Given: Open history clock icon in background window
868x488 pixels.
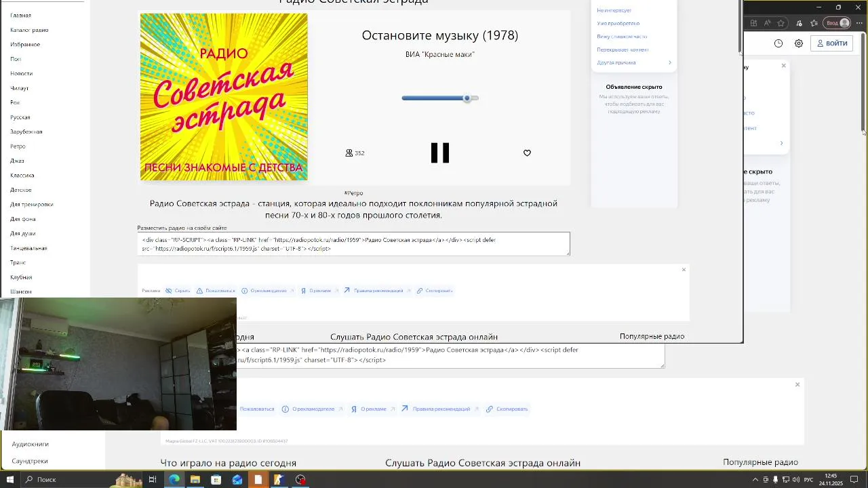Looking at the screenshot, I should [778, 43].
